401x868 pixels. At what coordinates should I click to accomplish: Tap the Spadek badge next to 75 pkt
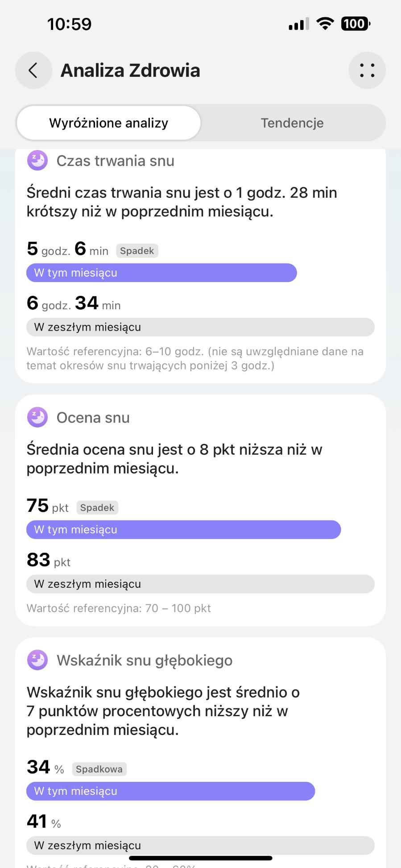click(97, 508)
